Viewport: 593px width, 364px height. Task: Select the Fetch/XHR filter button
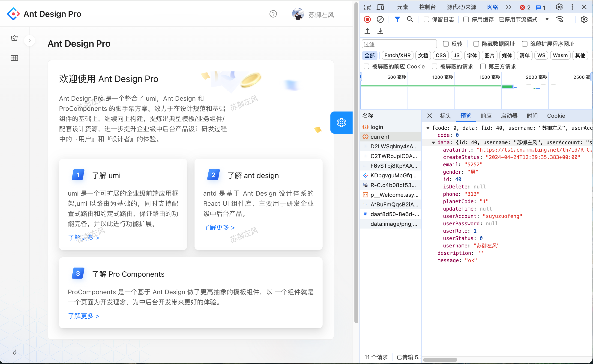tap(397, 55)
